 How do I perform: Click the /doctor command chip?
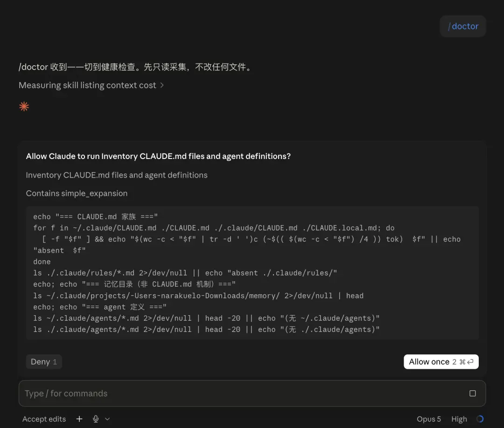462,26
